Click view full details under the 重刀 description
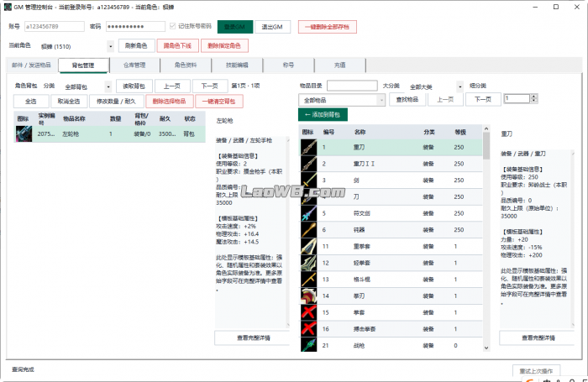This screenshot has width=588, height=382. (538, 338)
